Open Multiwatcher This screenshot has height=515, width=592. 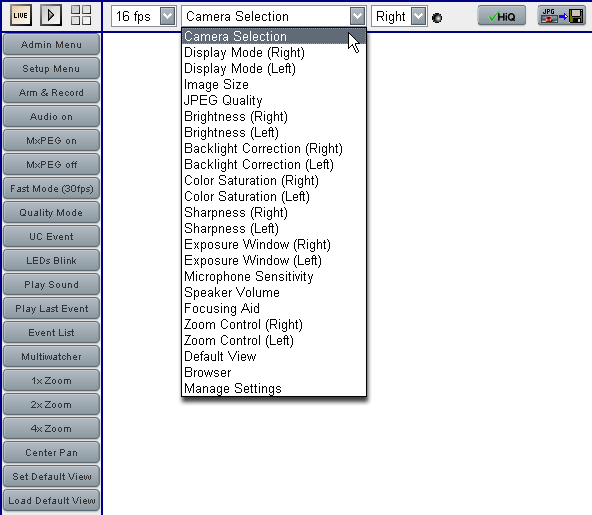[x=51, y=356]
